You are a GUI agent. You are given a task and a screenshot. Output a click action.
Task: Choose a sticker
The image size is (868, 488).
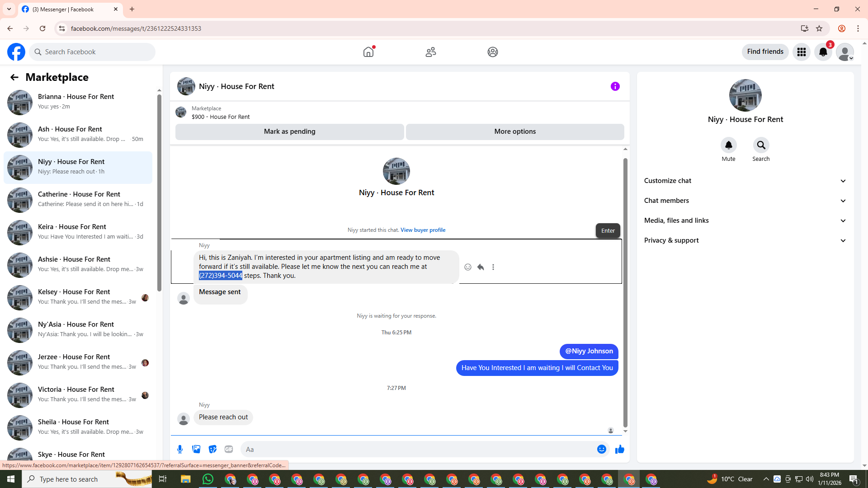tap(212, 449)
